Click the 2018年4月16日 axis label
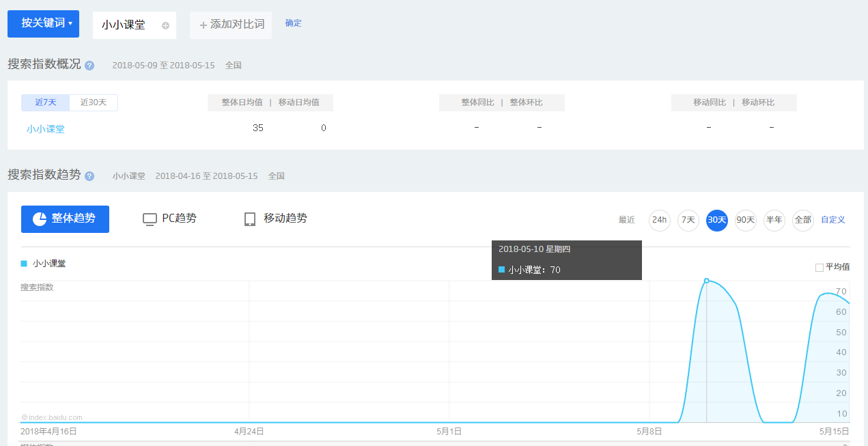The image size is (868, 446). click(x=48, y=432)
